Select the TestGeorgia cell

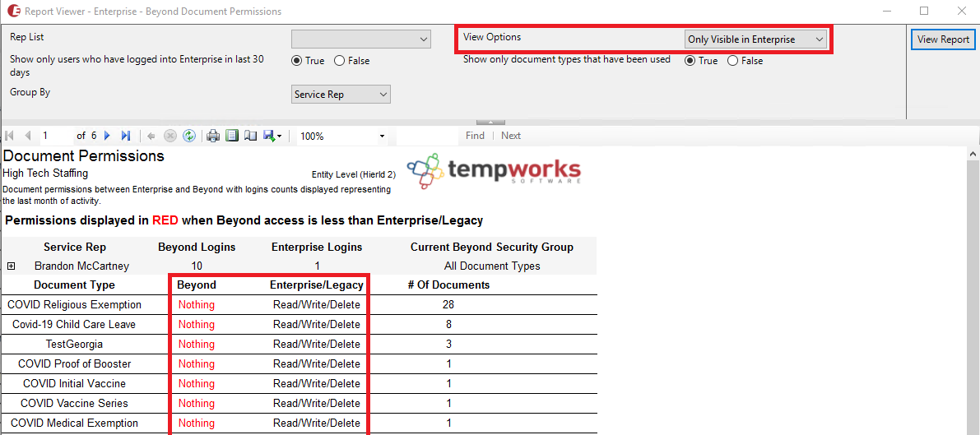74,345
